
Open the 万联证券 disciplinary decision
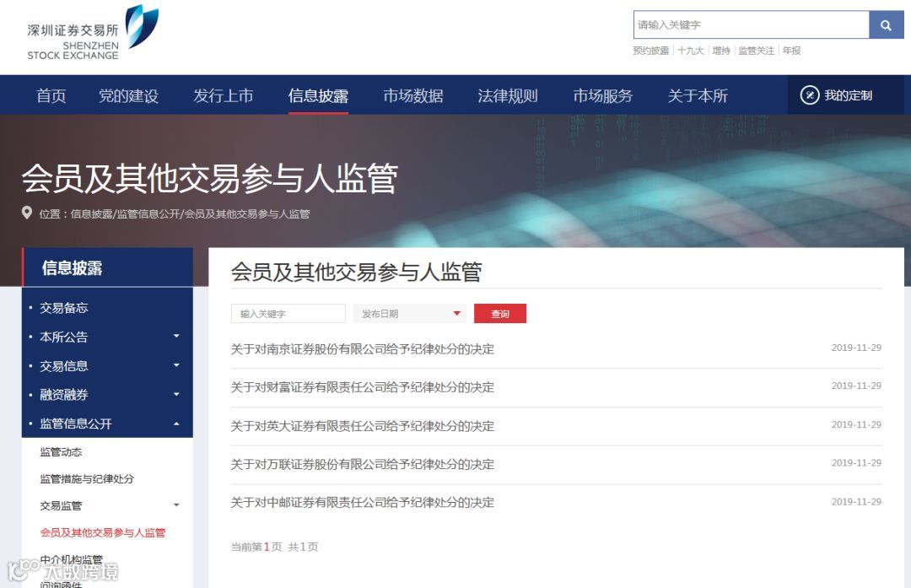362,464
